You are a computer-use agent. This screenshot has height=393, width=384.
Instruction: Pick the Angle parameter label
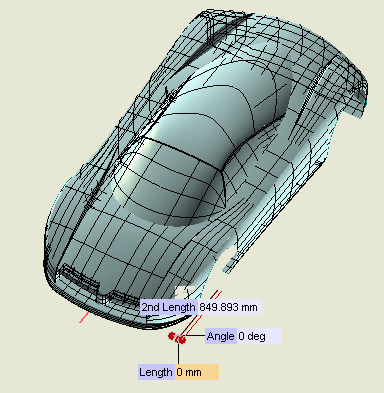coord(221,336)
